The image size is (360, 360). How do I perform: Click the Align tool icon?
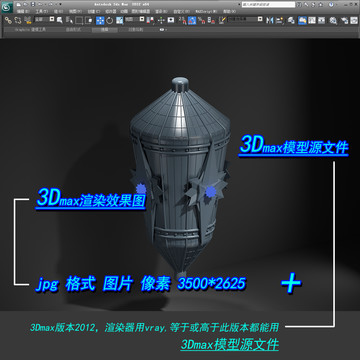coord(279,20)
